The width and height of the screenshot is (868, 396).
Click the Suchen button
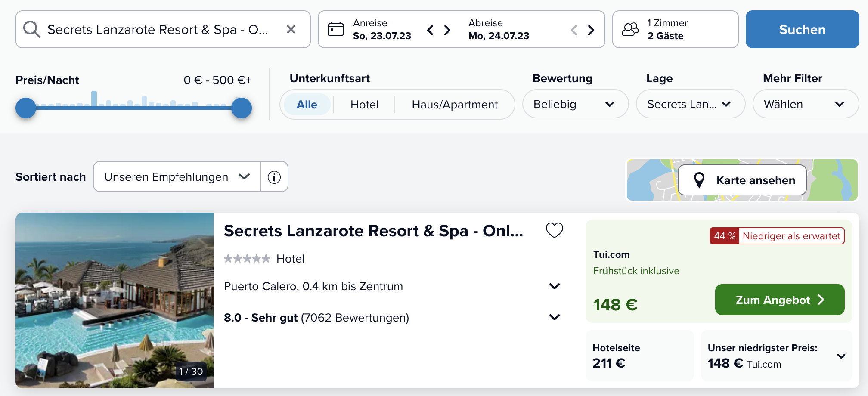[802, 29]
